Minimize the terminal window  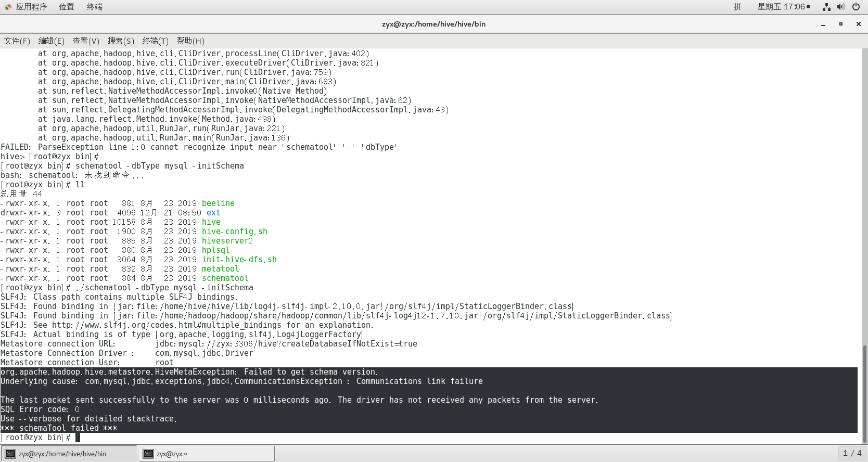823,24
